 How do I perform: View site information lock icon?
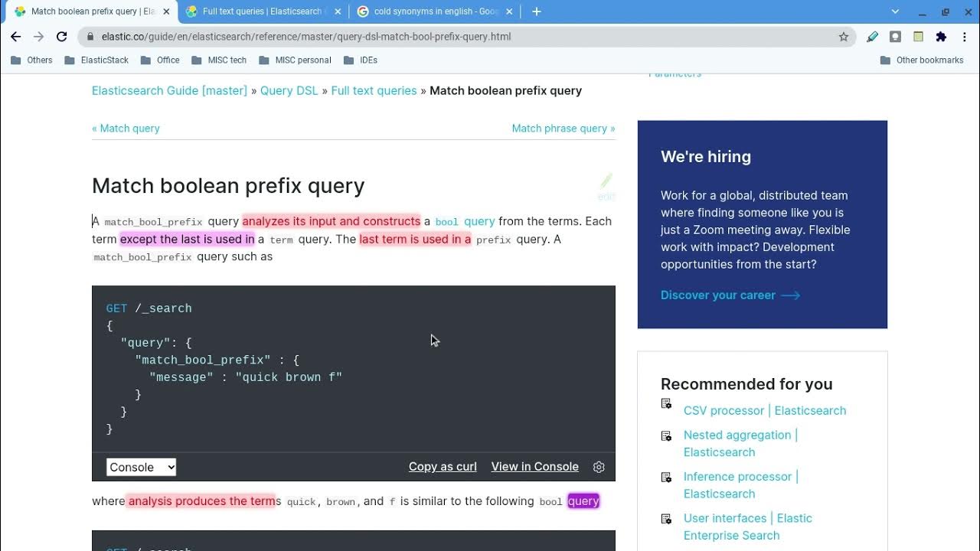pyautogui.click(x=90, y=37)
